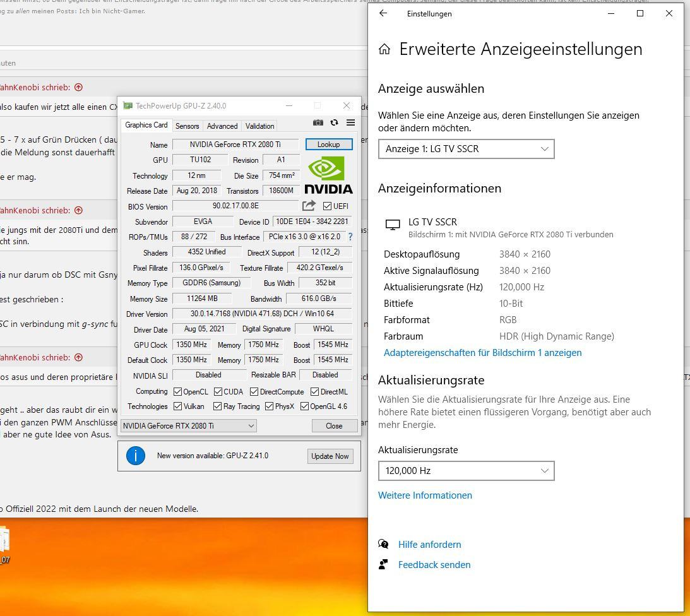Go back with the Einstellungen arrow
Screen dimensions: 690x616
(x=383, y=13)
